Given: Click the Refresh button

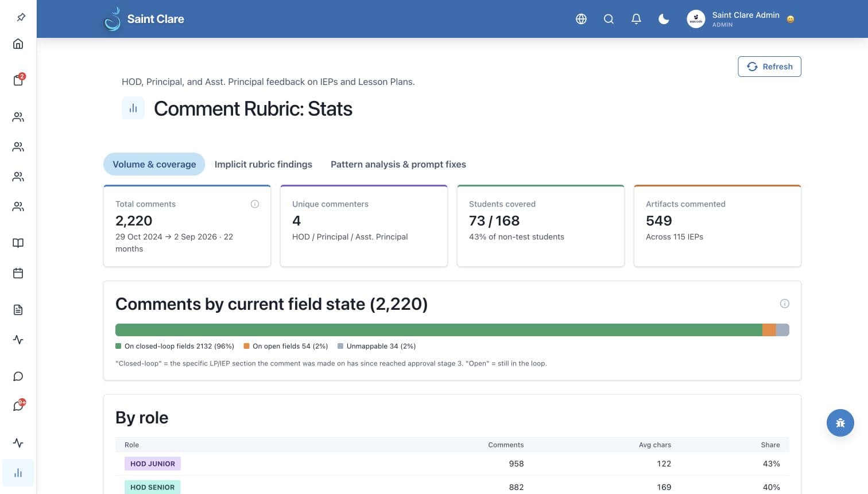Looking at the screenshot, I should (769, 67).
